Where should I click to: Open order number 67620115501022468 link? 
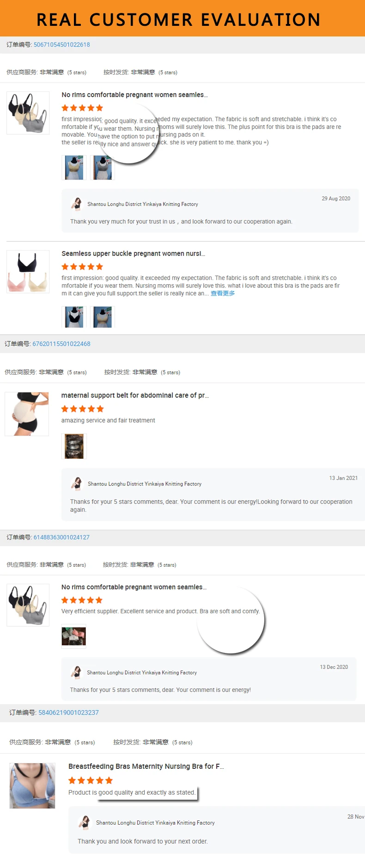[61, 344]
